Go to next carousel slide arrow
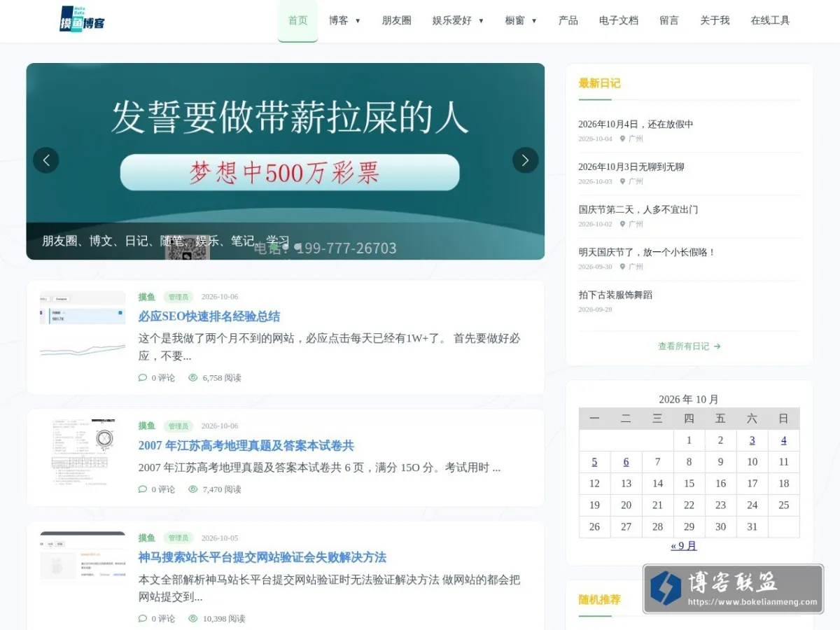 point(526,160)
